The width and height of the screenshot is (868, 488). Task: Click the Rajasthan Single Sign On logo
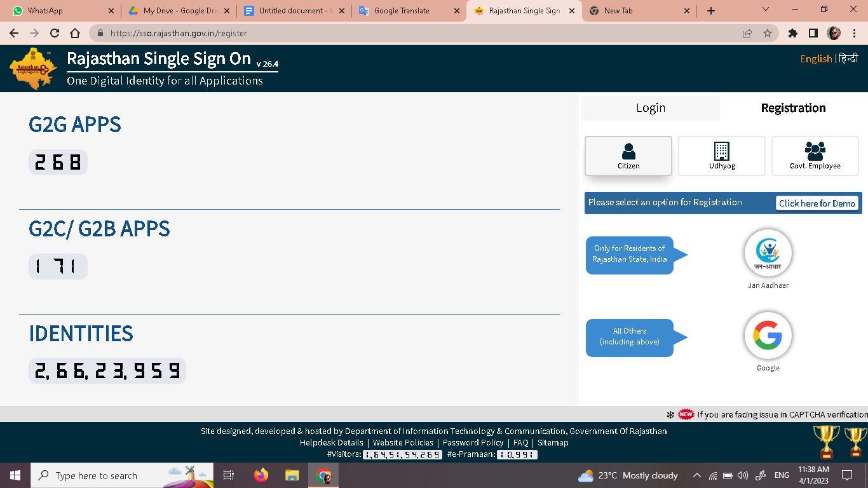pyautogui.click(x=34, y=69)
